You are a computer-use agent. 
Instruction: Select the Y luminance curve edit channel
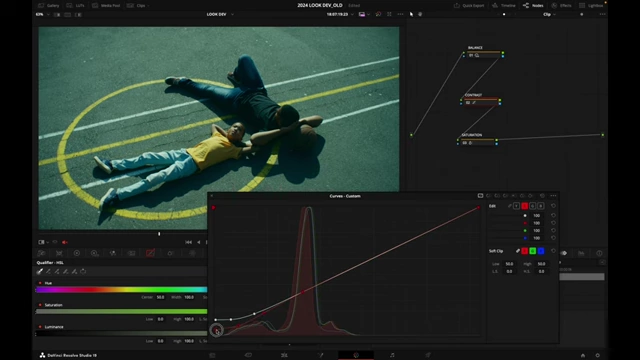(517, 206)
